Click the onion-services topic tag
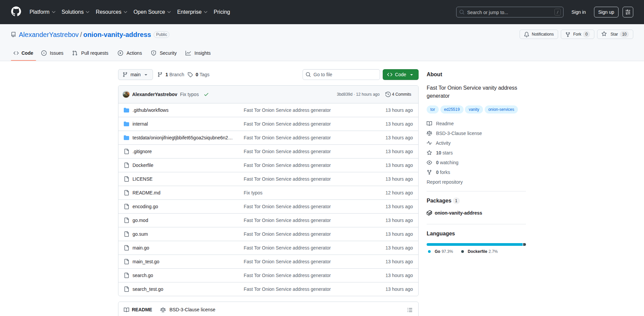The width and height of the screenshot is (644, 316). tap(501, 109)
